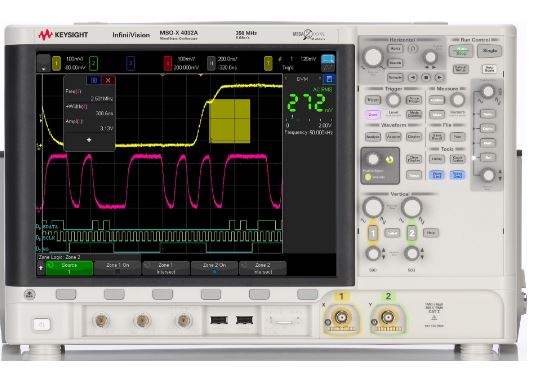The image size is (538, 379).
Task: Pin the measurement popup with blue icon
Action: pyautogui.click(x=95, y=80)
